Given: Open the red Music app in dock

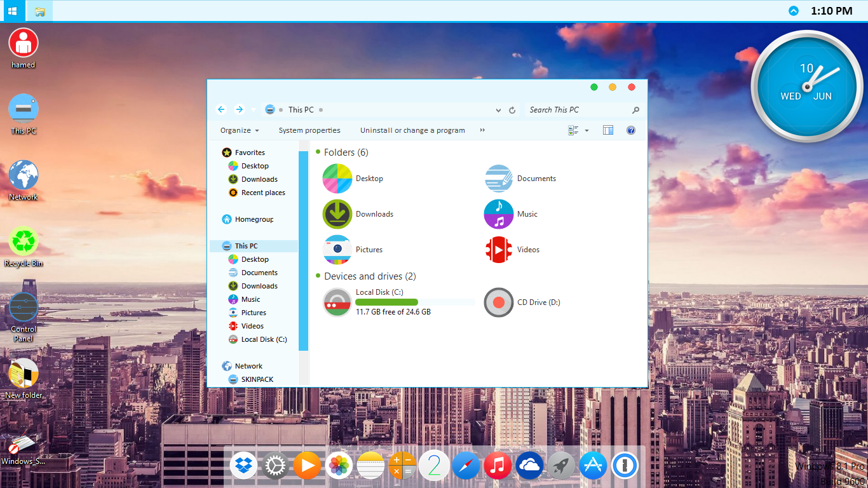Looking at the screenshot, I should pos(498,466).
